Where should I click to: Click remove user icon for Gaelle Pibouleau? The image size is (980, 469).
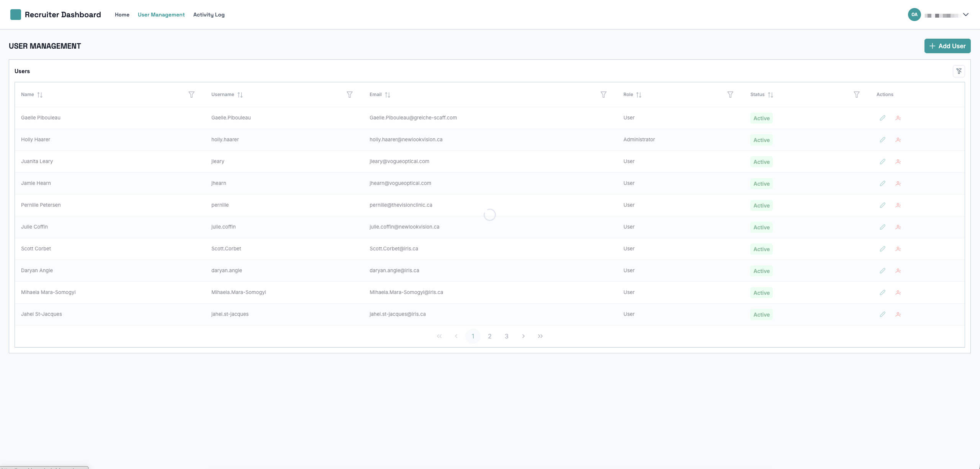click(898, 118)
